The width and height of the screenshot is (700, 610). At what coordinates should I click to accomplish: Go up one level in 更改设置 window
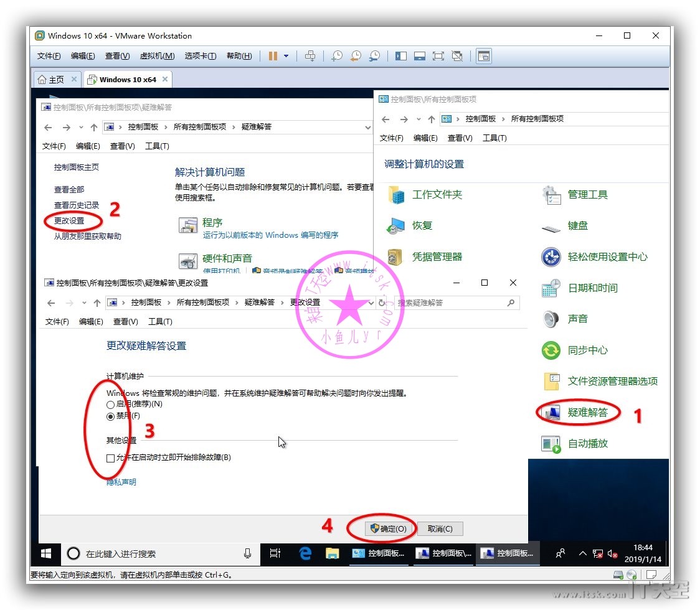pyautogui.click(x=97, y=303)
